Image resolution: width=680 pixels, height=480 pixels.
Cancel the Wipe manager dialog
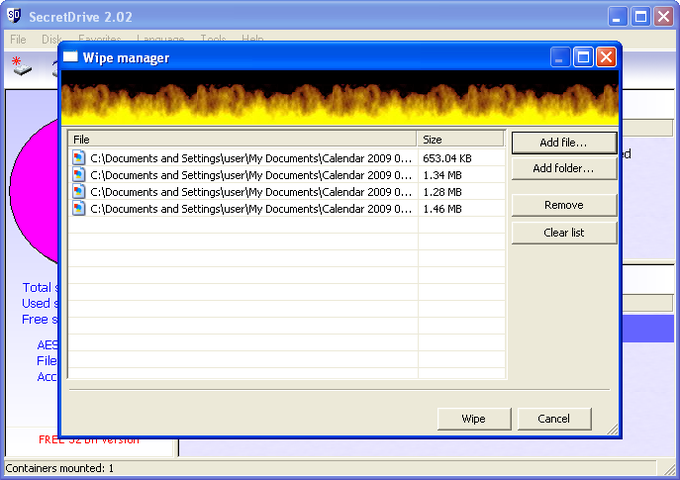pos(554,419)
